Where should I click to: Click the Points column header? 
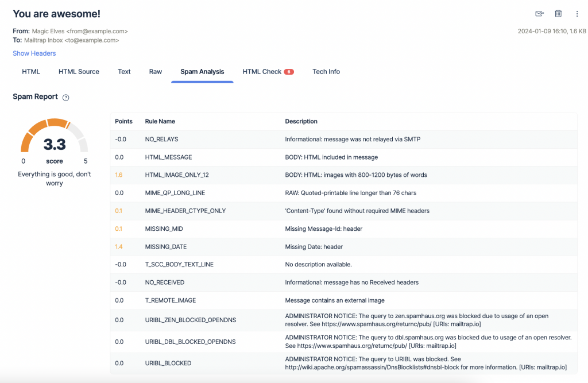coord(123,122)
